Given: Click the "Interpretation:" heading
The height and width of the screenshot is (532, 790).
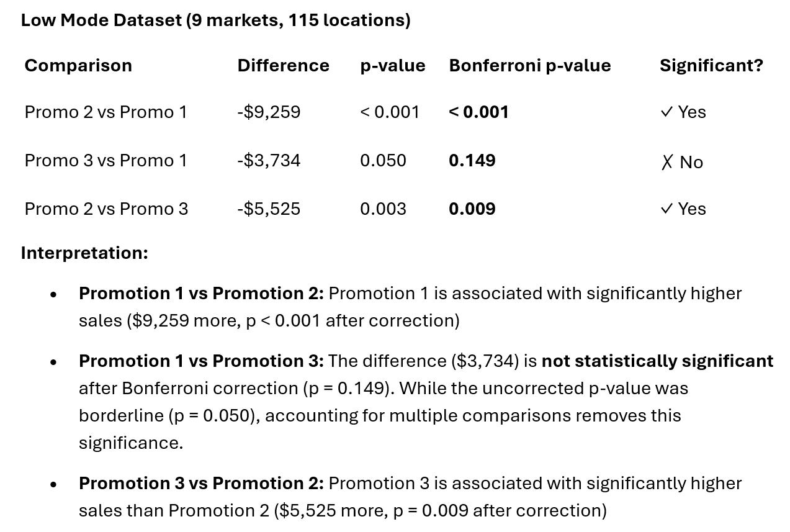Looking at the screenshot, I should [x=84, y=253].
